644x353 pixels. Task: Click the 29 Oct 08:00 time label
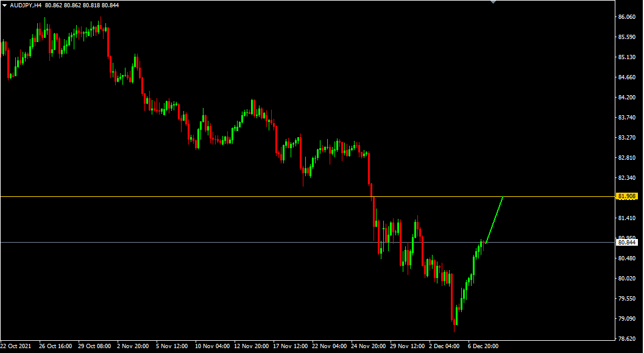[x=94, y=346]
